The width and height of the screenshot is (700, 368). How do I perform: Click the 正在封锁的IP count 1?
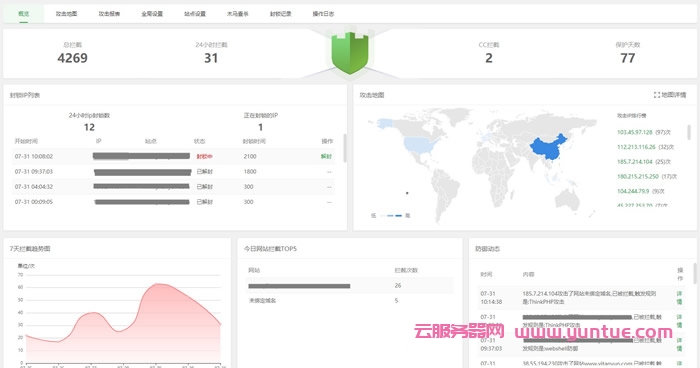click(260, 127)
